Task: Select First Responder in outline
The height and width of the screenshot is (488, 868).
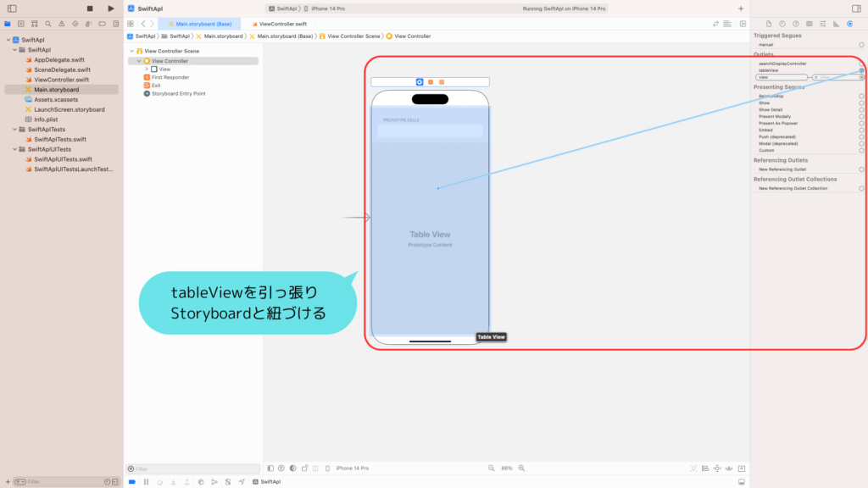Action: click(170, 77)
